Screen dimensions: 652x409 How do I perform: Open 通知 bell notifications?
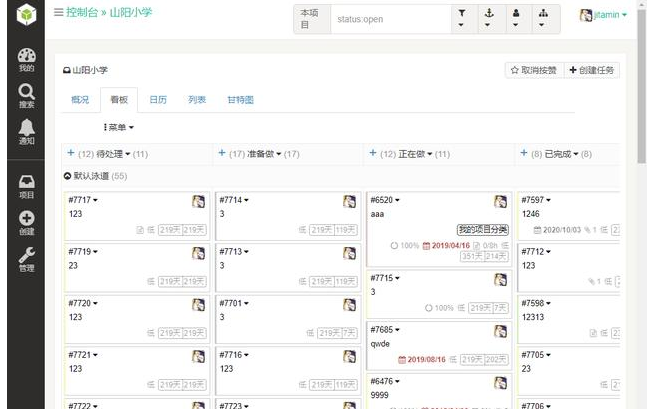(26, 130)
